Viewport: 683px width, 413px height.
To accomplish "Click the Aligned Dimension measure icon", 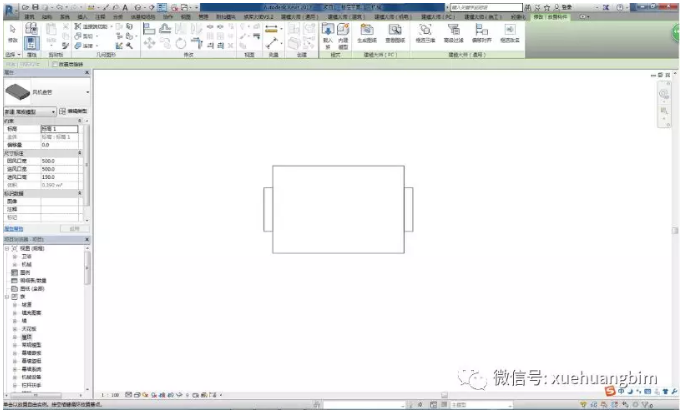I will click(271, 29).
